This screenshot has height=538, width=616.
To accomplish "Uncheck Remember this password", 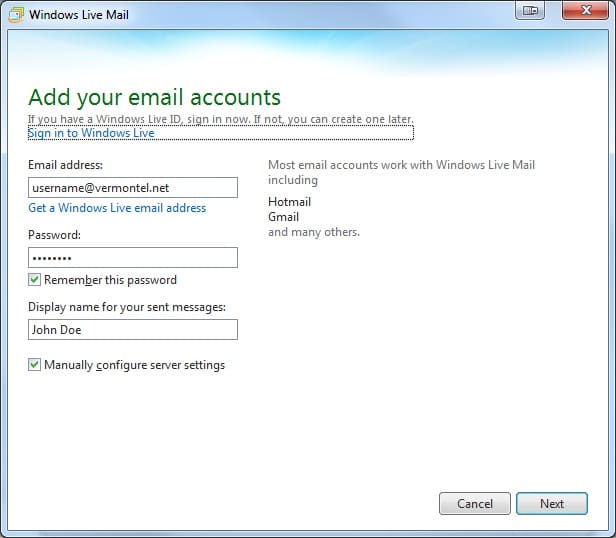I will pos(34,279).
